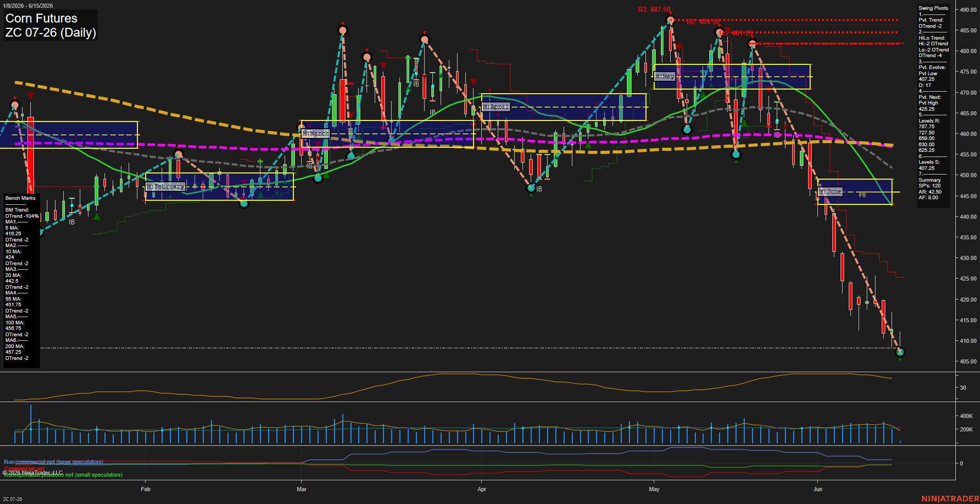Click the Mar label on the time axis
Viewport: 980px width, 504px height.
pos(302,489)
